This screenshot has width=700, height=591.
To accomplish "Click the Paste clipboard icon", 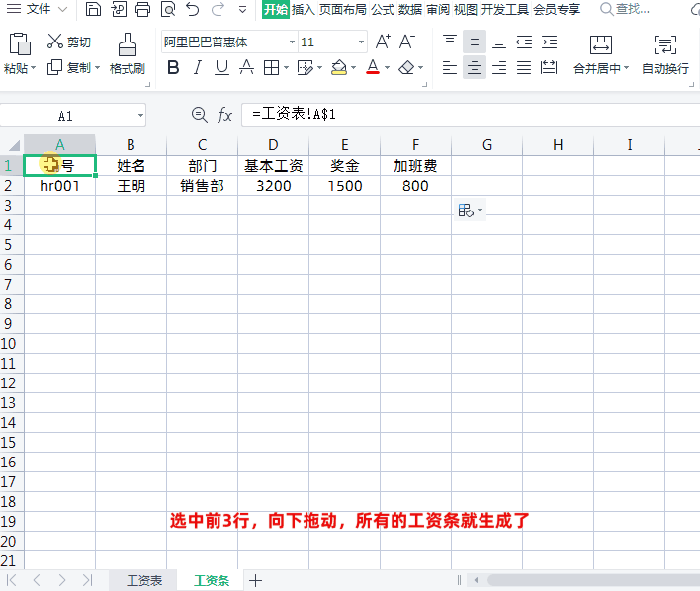I will point(20,44).
